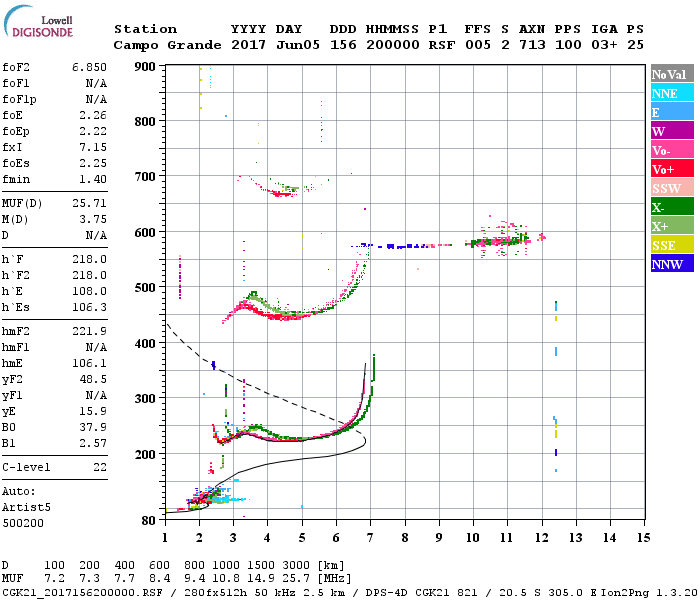Click the NNE cyan legend swatch

point(671,94)
